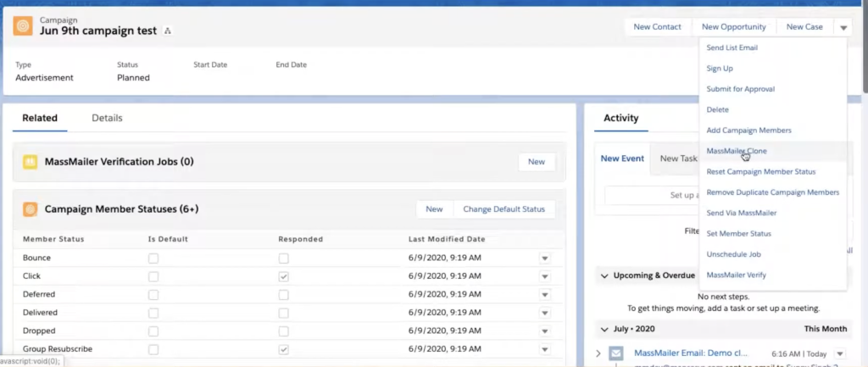This screenshot has width=868, height=367.
Task: Click the email envelope icon in activity timeline
Action: tap(616, 353)
